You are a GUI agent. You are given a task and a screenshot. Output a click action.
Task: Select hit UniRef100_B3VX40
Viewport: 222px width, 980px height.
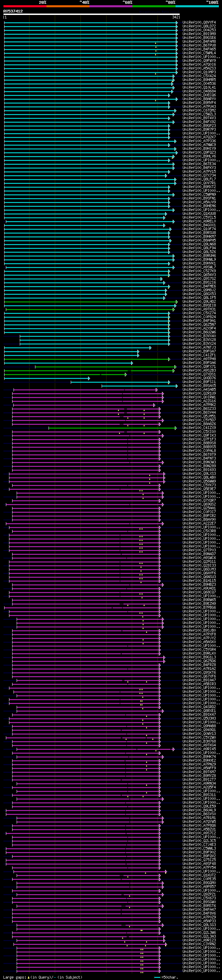[x=199, y=336]
